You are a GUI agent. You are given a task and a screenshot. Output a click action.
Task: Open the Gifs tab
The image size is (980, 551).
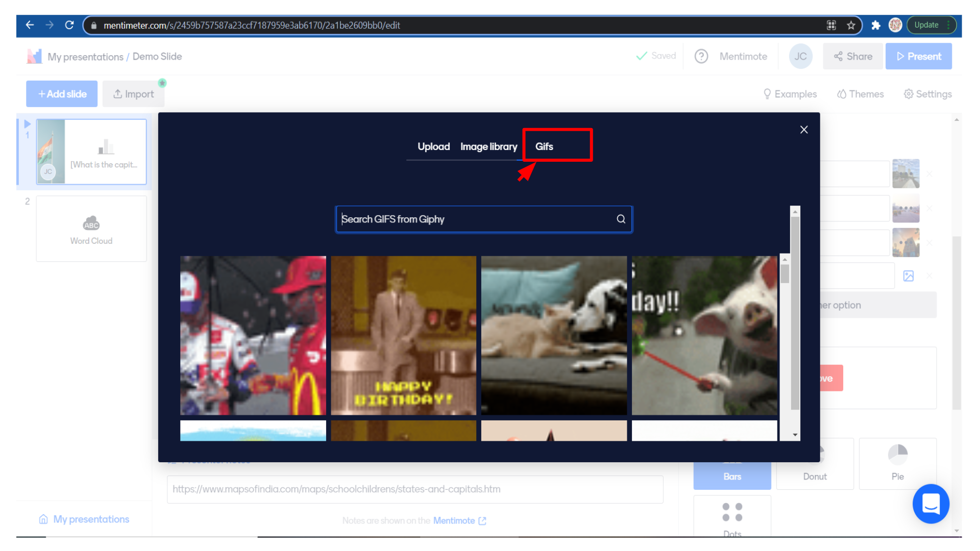[544, 146]
